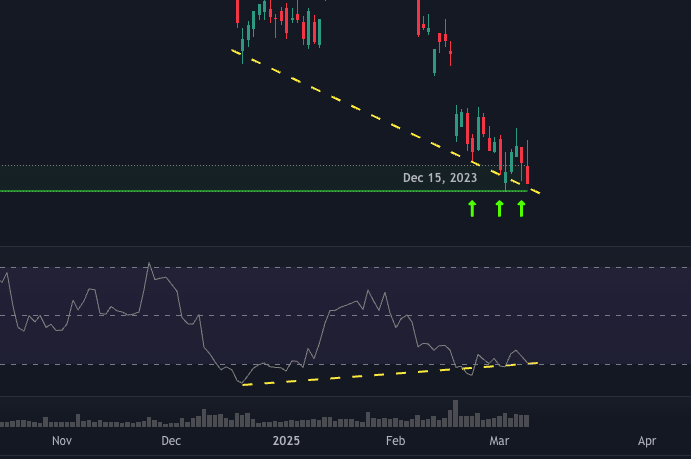The height and width of the screenshot is (459, 691).
Task: Click the Mar time axis label
Action: [499, 440]
